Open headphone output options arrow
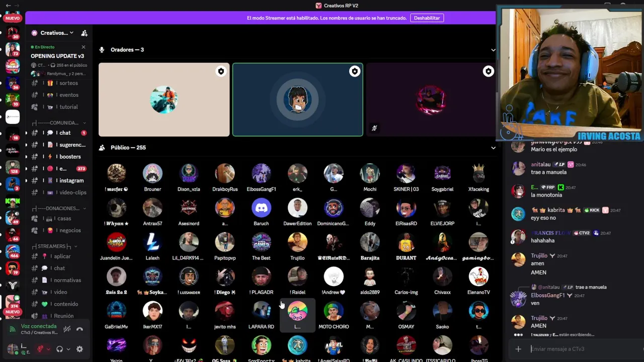This screenshot has width=644, height=362. [68, 349]
